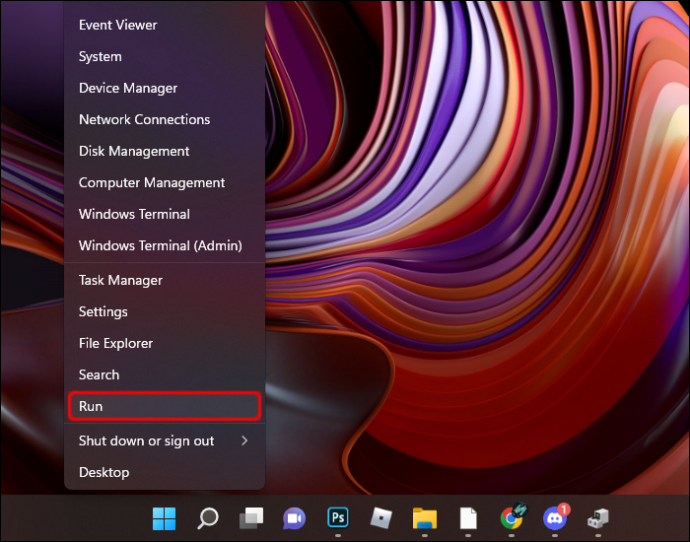Select Event Viewer from the menu
This screenshot has width=690, height=542.
(165, 25)
